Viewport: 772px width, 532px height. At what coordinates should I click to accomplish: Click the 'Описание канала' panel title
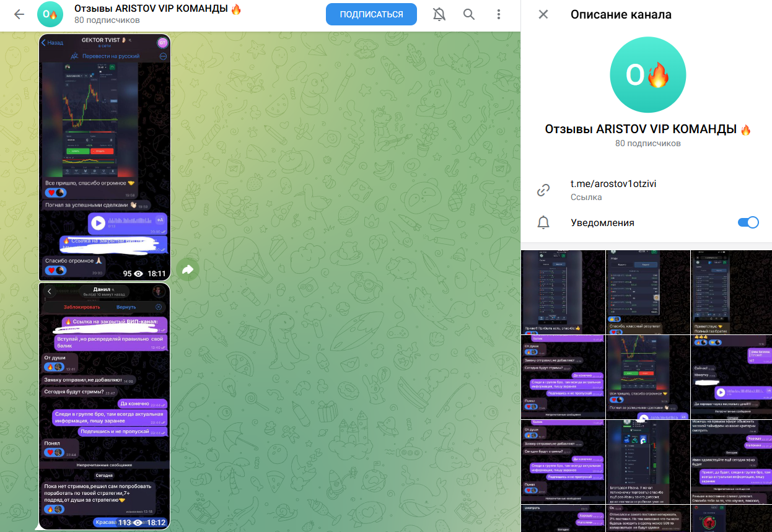(621, 14)
